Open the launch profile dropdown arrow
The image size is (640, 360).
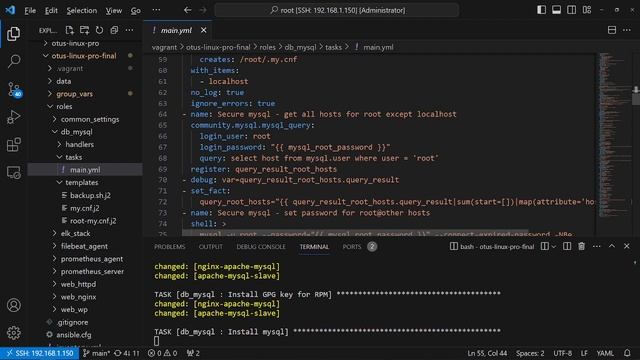553,247
